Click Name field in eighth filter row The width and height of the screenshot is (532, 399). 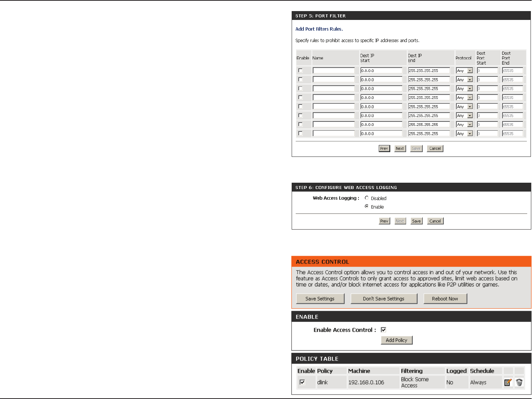click(334, 134)
